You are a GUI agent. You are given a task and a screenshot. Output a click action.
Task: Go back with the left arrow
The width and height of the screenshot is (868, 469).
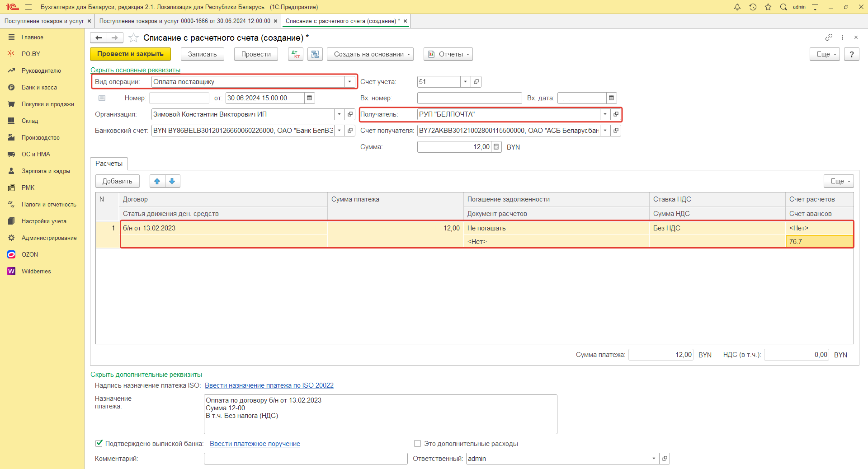pyautogui.click(x=99, y=38)
